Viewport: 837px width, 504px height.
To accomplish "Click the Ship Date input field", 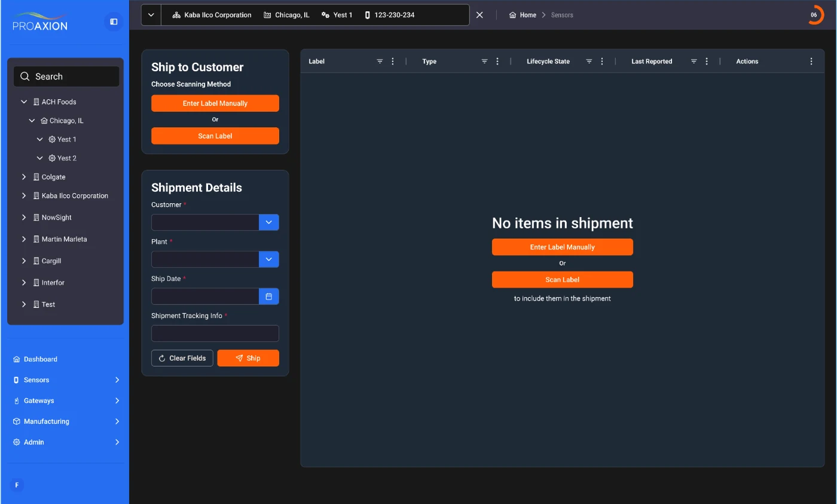I will coord(205,297).
